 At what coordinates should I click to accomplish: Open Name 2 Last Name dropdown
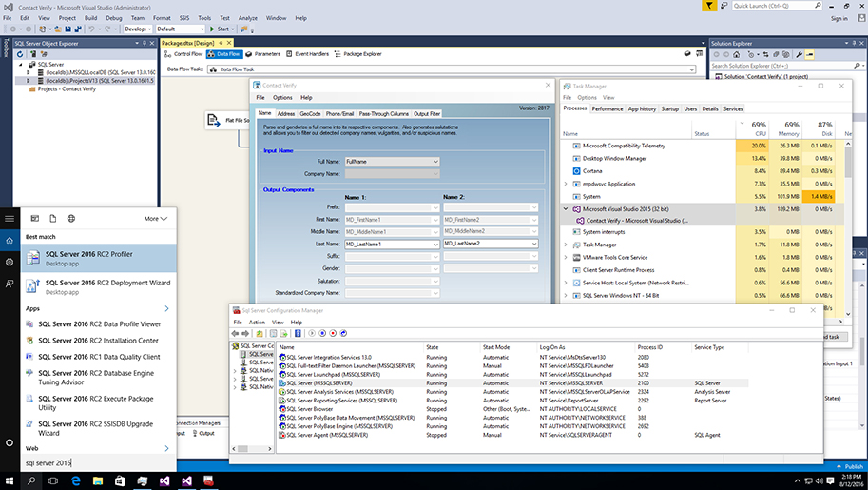[x=534, y=244]
